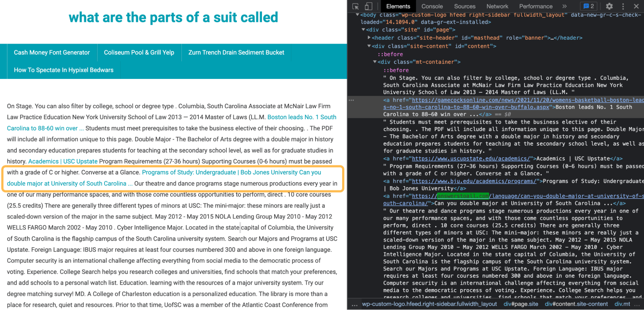Collapse the body element in the DOM tree

358,15
